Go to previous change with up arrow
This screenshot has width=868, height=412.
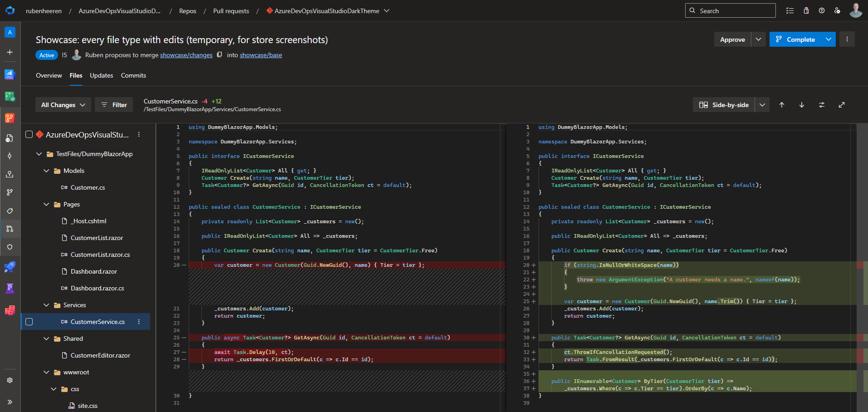(782, 105)
